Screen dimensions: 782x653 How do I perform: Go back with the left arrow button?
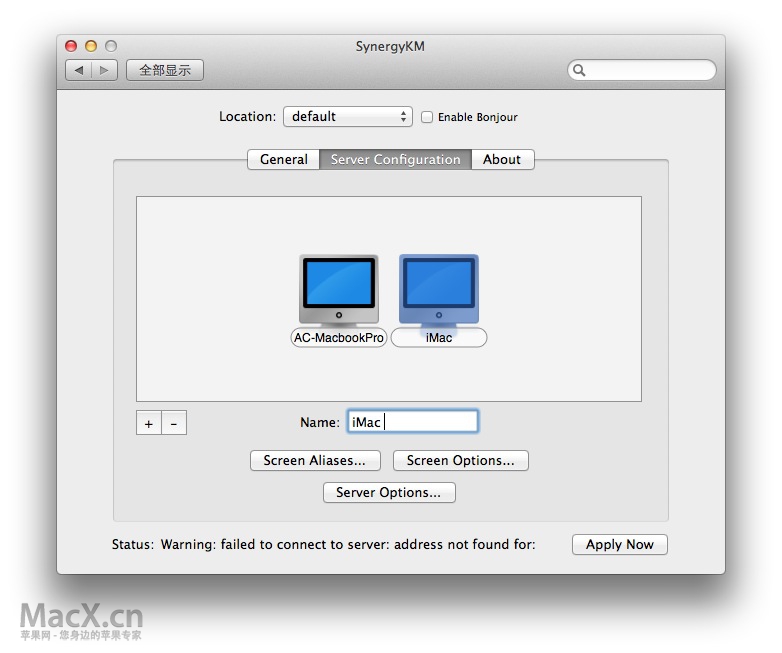coord(79,70)
